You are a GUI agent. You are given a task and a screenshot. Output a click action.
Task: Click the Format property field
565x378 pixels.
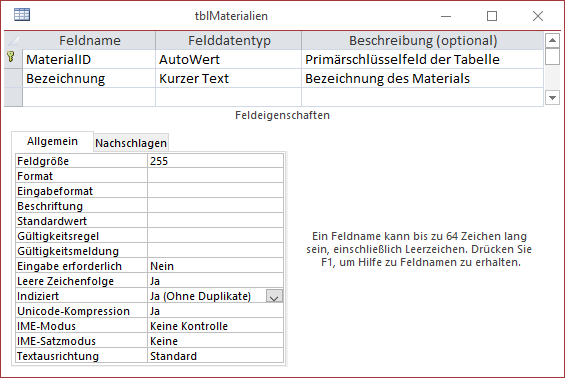(215, 176)
